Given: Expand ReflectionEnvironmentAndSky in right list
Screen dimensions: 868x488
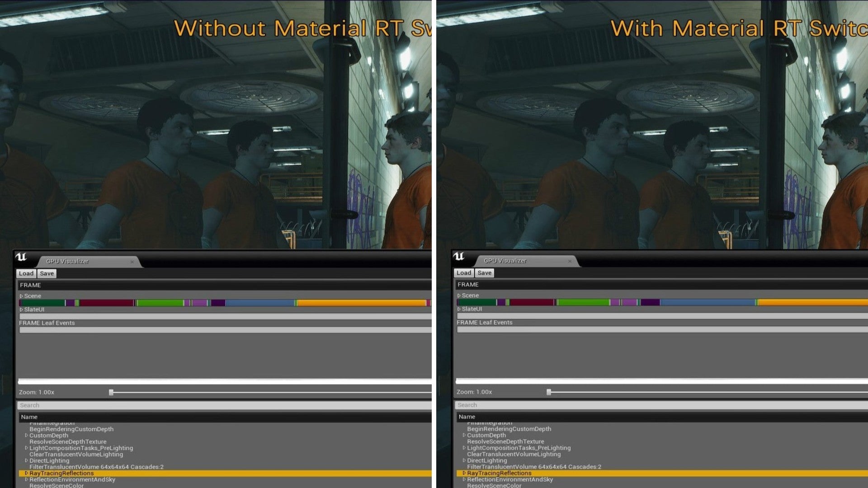Looking at the screenshot, I should point(464,480).
